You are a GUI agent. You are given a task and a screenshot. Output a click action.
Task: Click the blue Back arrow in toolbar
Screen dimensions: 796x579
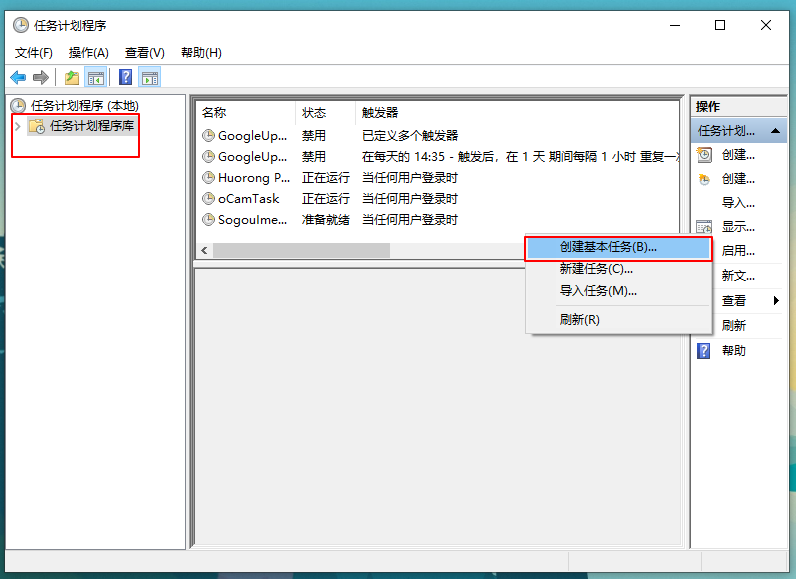click(x=18, y=77)
